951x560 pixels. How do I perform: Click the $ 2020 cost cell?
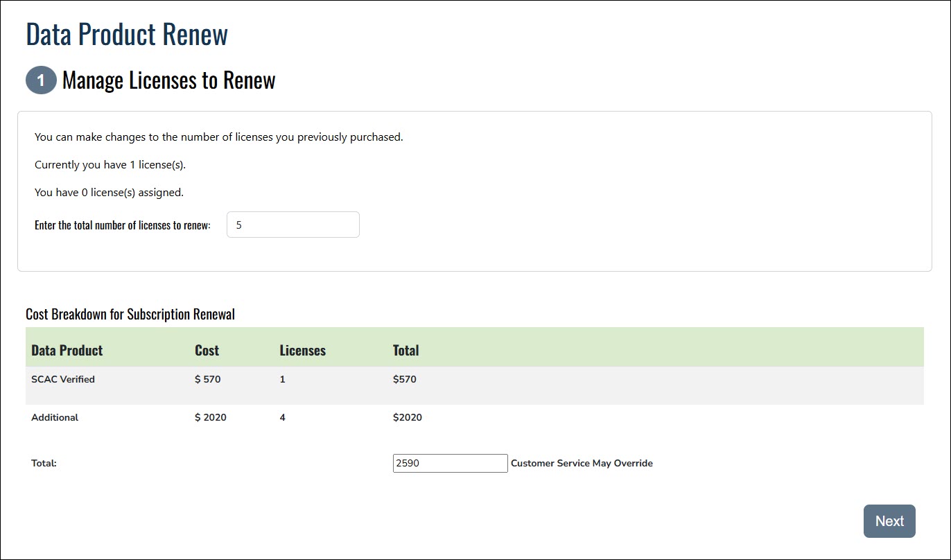pyautogui.click(x=210, y=417)
